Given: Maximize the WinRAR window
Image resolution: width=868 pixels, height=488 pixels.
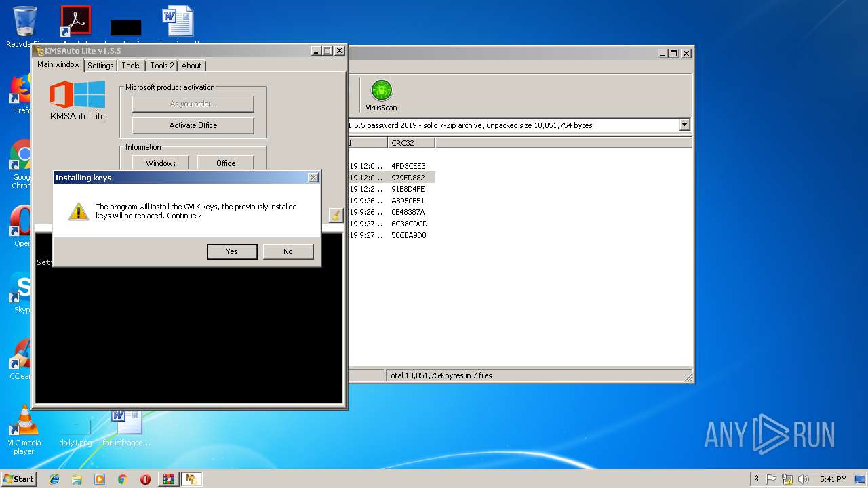Looking at the screenshot, I should click(x=674, y=53).
